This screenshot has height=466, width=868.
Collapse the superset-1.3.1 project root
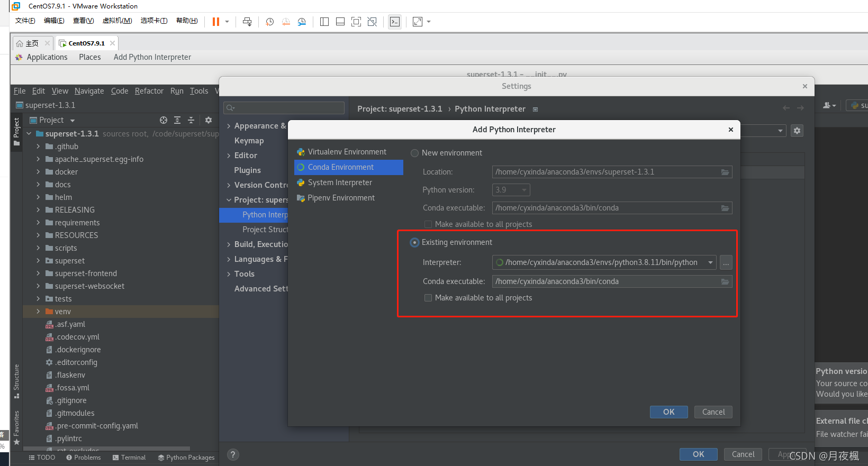point(29,134)
